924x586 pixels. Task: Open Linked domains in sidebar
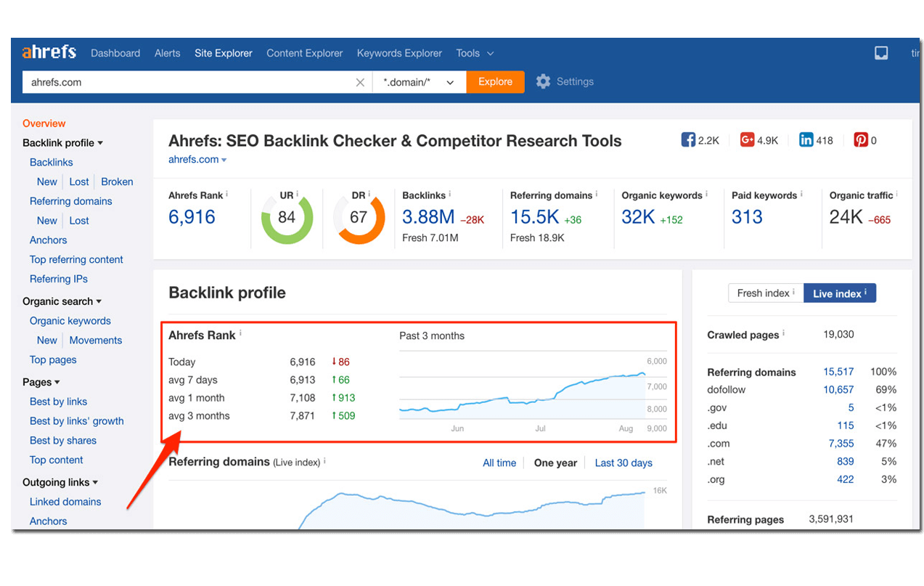click(x=65, y=502)
